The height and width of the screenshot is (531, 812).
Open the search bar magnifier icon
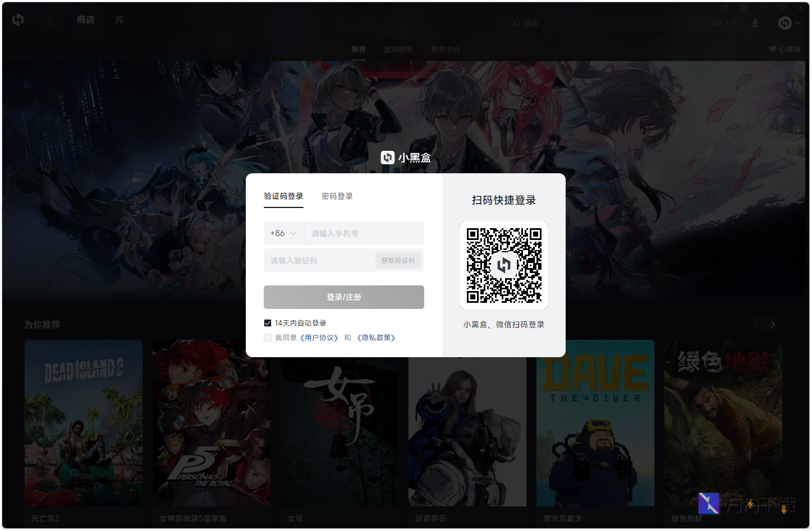click(517, 23)
